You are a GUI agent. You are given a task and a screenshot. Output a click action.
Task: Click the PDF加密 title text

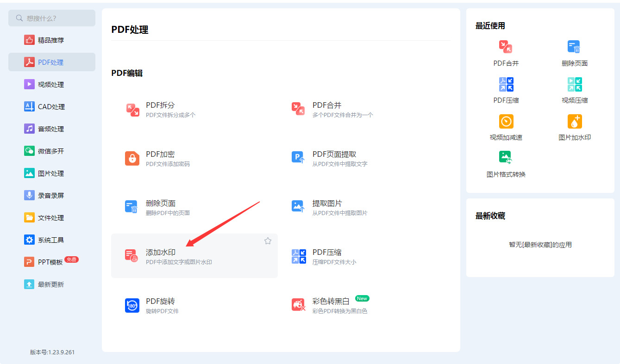[x=160, y=154]
